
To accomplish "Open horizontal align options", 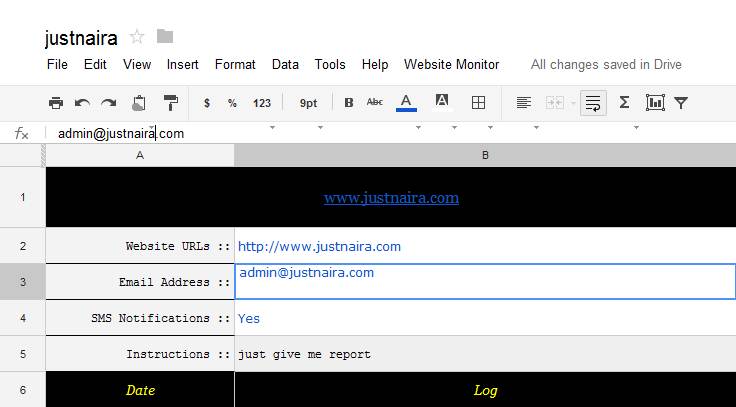I will point(524,102).
